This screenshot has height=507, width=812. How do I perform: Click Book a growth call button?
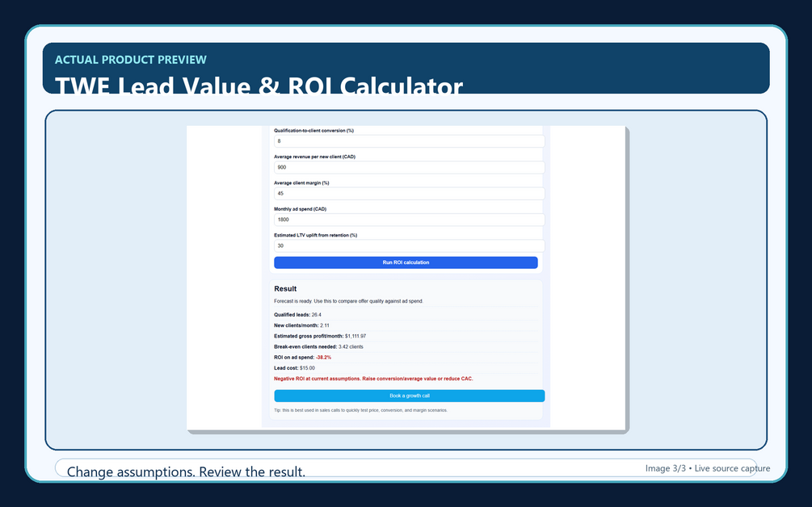click(409, 396)
